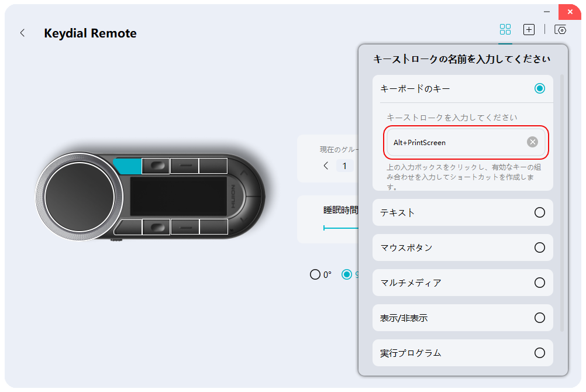Image resolution: width=586 pixels, height=392 pixels.
Task: Click the blank bottom-left device key
Action: [128, 226]
